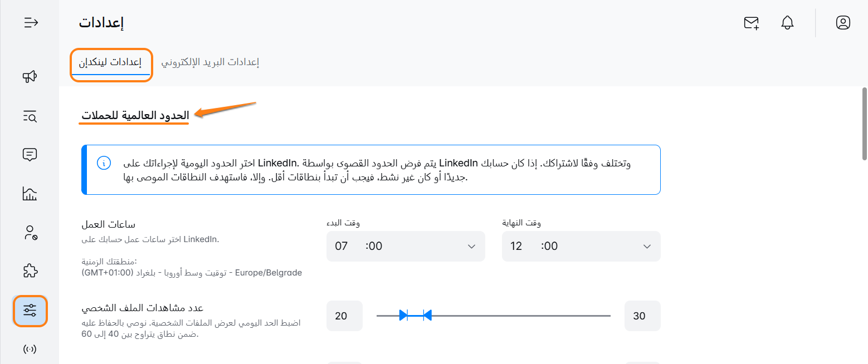Expand the وقت البدء time dropdown
The height and width of the screenshot is (364, 868).
(406, 246)
